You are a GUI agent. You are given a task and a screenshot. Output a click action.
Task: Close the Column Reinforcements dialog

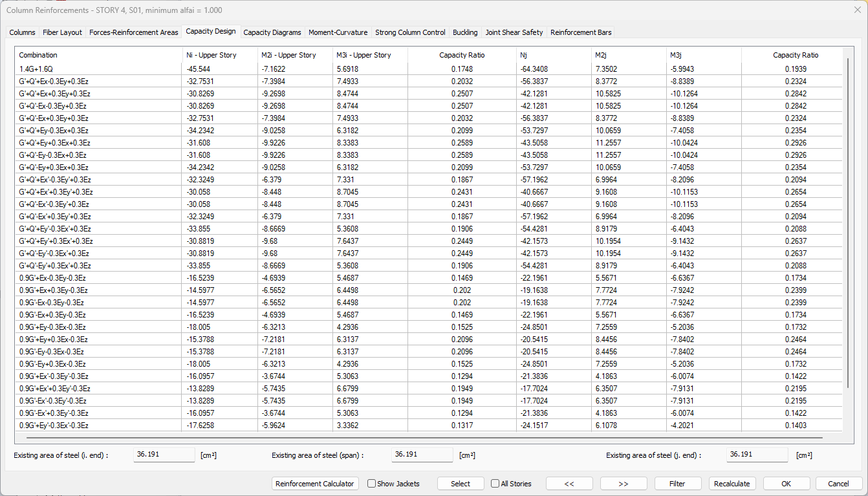857,9
